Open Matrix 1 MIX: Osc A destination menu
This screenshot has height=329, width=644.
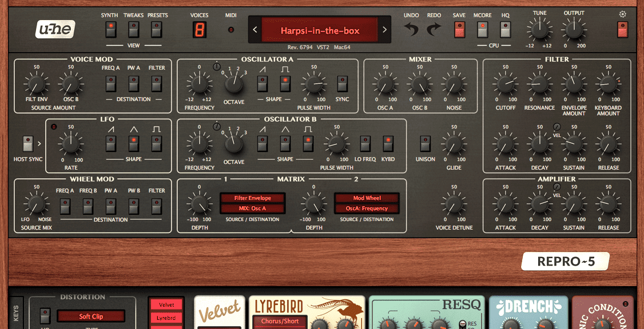pos(253,208)
